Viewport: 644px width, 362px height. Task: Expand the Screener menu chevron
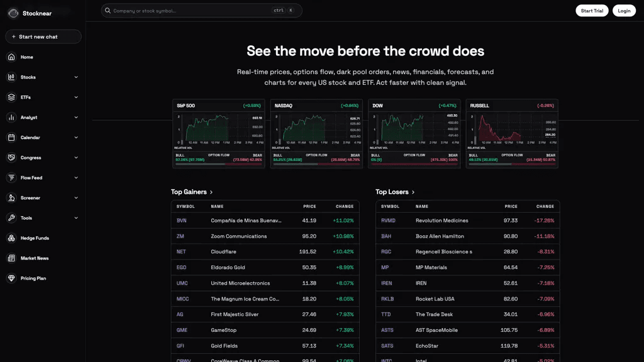(x=76, y=198)
